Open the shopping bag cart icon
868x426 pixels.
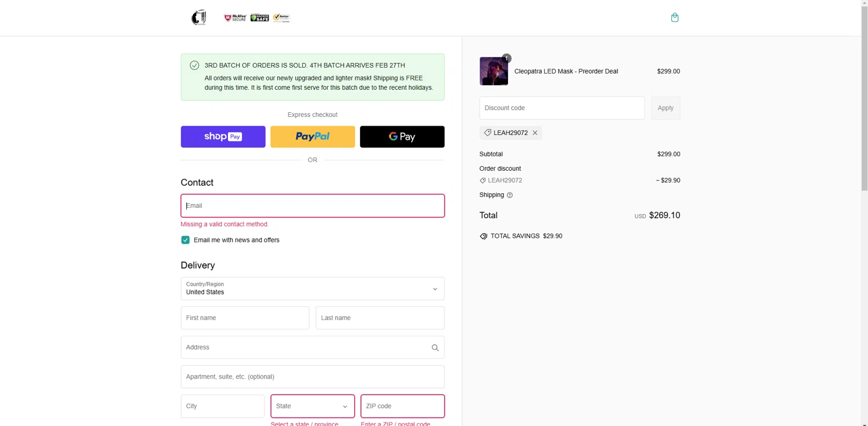(x=675, y=17)
